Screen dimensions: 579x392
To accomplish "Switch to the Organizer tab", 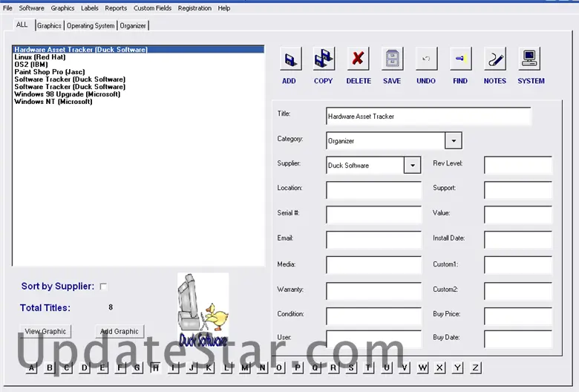I will pos(133,26).
